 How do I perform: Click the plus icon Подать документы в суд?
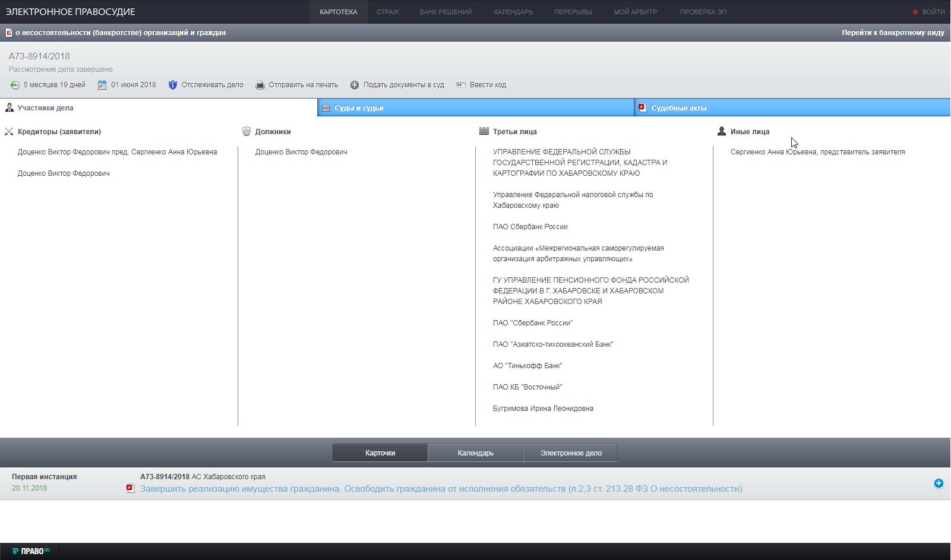point(355,85)
